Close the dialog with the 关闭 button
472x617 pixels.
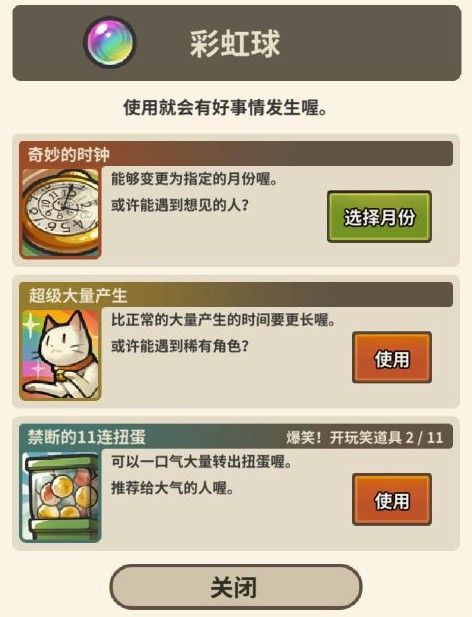236,587
